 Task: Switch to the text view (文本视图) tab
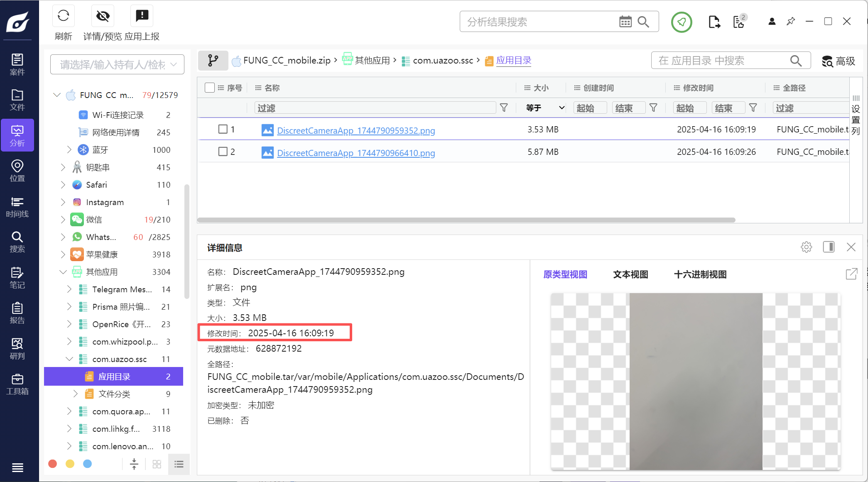coord(630,274)
